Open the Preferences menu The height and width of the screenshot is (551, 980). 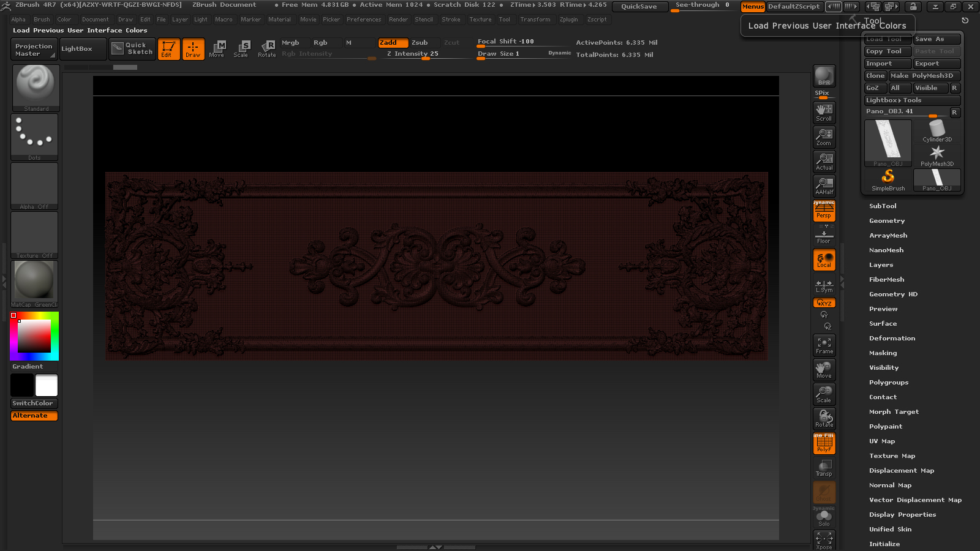point(364,20)
